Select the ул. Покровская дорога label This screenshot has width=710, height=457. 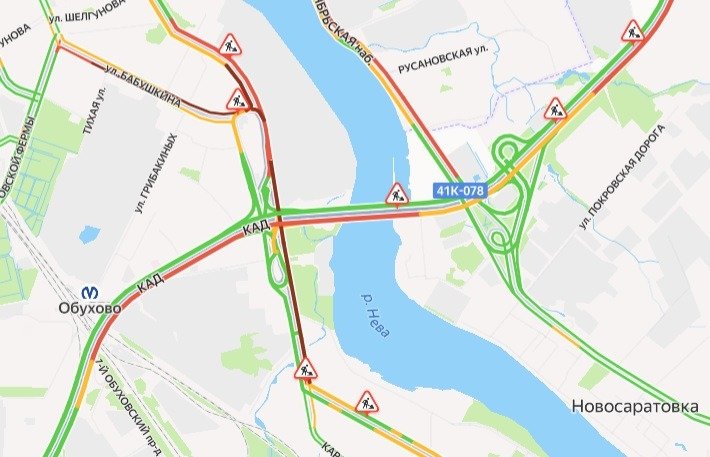(x=622, y=177)
